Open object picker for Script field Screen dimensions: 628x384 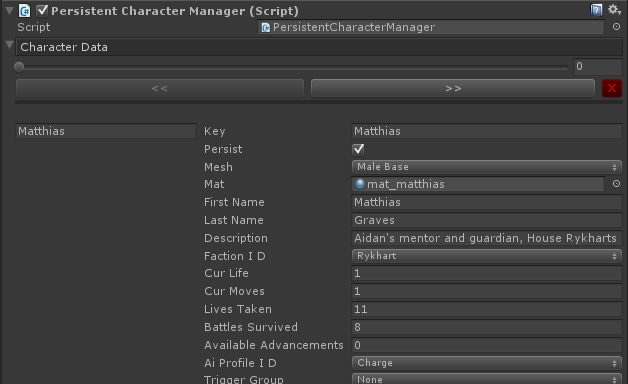616,26
